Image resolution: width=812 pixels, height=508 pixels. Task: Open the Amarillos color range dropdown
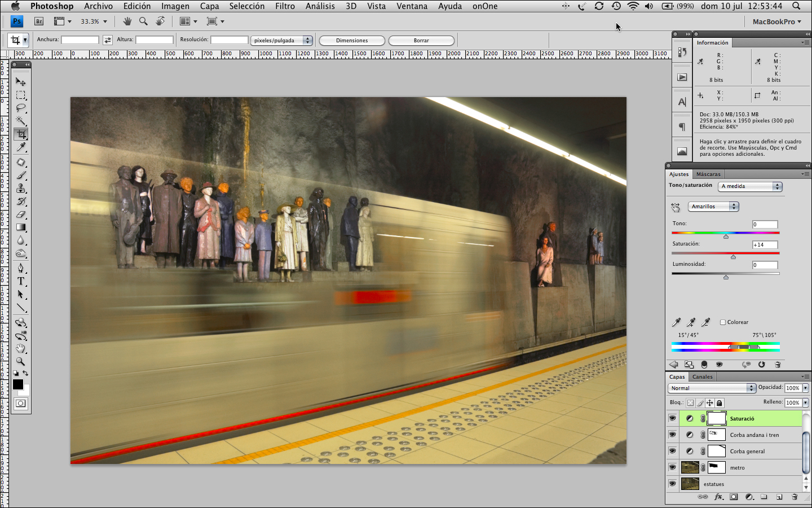tap(713, 207)
